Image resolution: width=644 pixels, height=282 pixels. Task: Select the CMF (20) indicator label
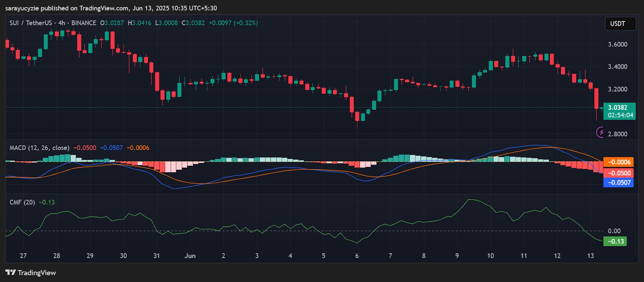(22, 202)
